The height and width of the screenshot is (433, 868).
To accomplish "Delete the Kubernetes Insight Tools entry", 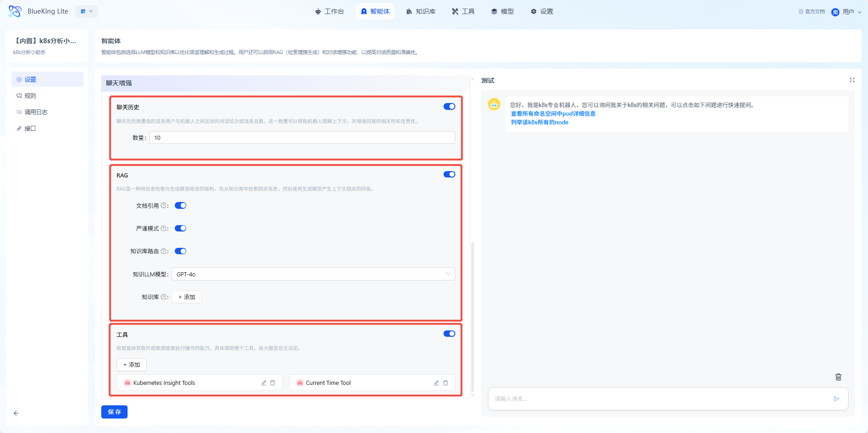I will (x=273, y=383).
